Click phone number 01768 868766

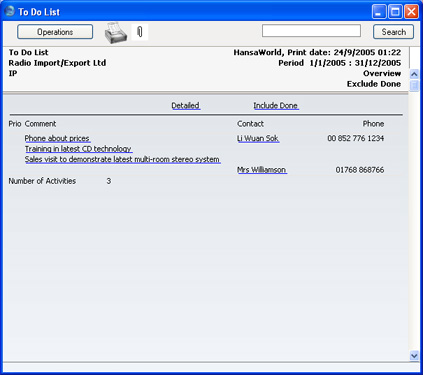[360, 170]
